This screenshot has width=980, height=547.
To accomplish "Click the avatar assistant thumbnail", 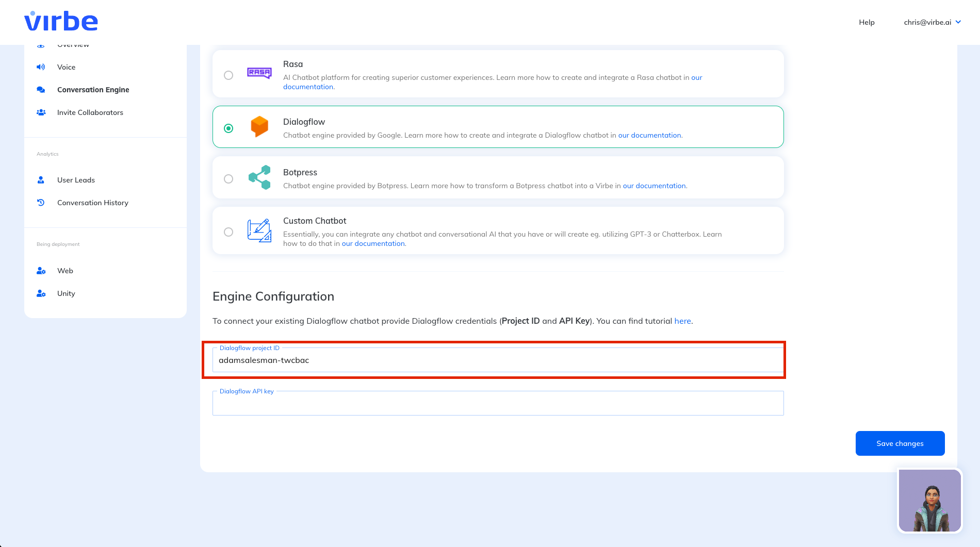I will pos(930,501).
